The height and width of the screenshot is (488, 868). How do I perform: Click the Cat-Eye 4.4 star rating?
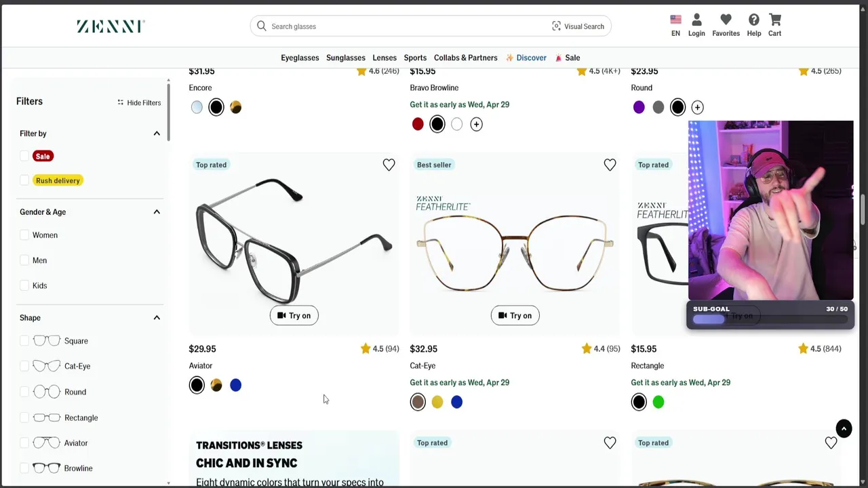click(601, 348)
